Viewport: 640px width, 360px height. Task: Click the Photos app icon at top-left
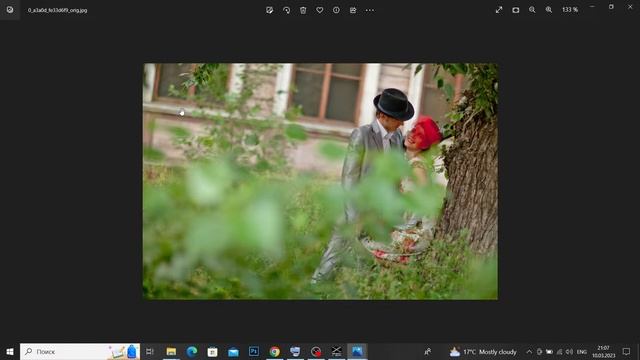pos(10,10)
